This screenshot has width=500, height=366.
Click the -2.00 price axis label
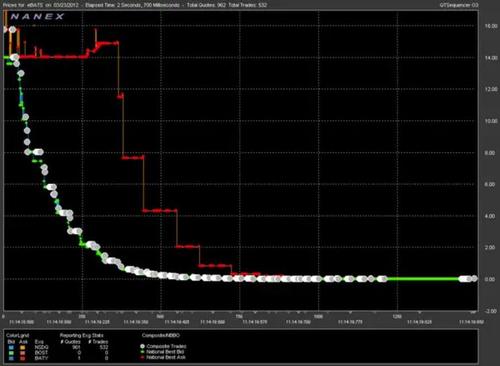pyautogui.click(x=490, y=311)
